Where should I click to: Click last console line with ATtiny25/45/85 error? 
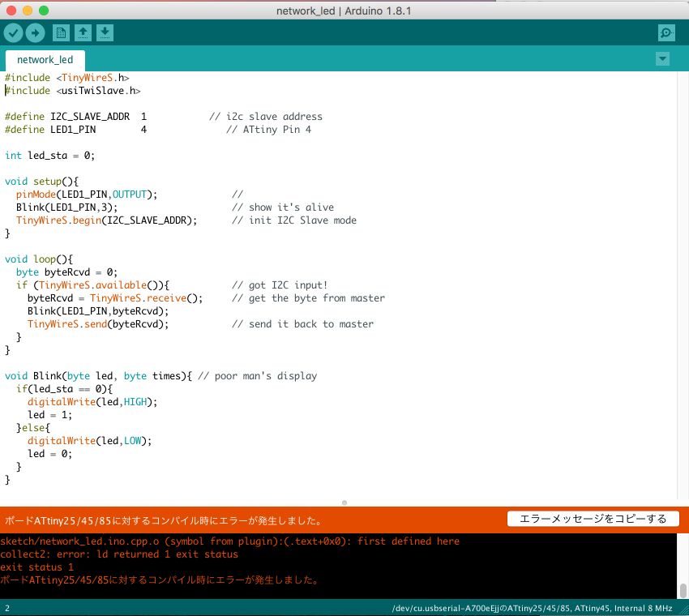click(x=160, y=580)
